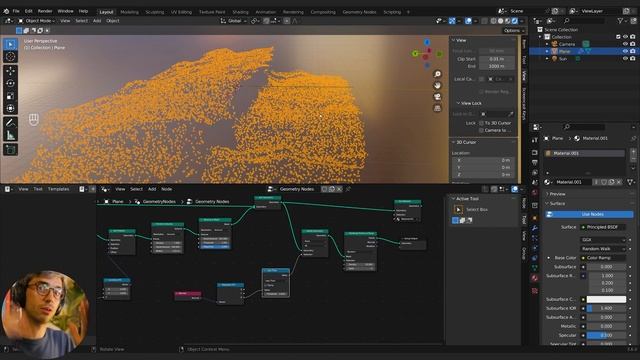Toggle visibility eye of Sun object

point(625,59)
